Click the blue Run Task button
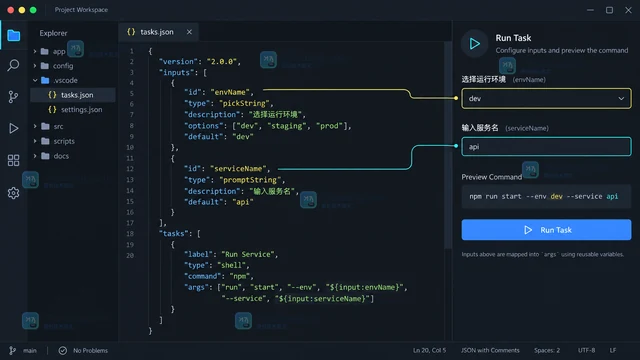The image size is (640, 360). pos(546,230)
